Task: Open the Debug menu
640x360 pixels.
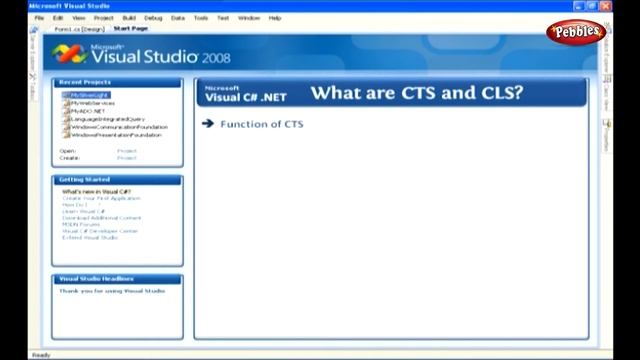Action: coord(153,18)
